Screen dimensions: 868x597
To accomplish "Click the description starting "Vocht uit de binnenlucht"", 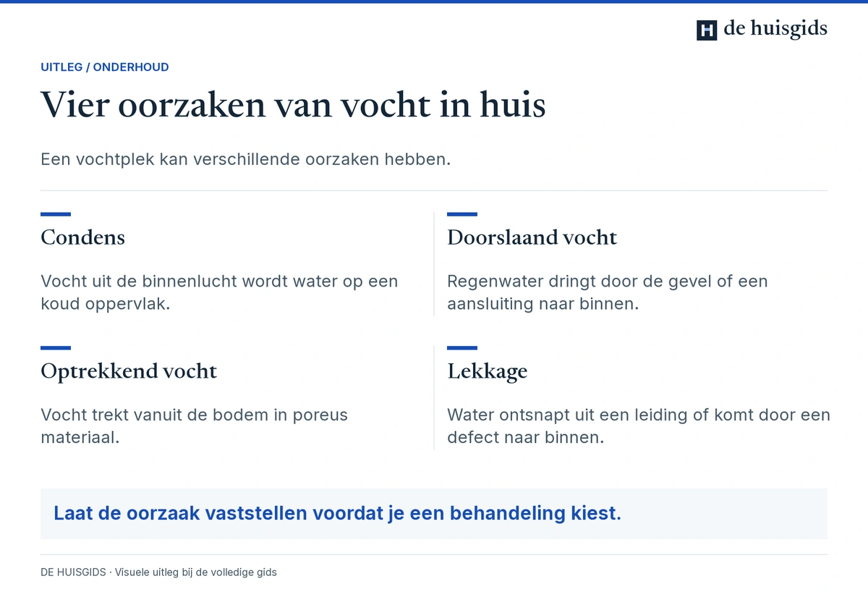I will click(219, 292).
